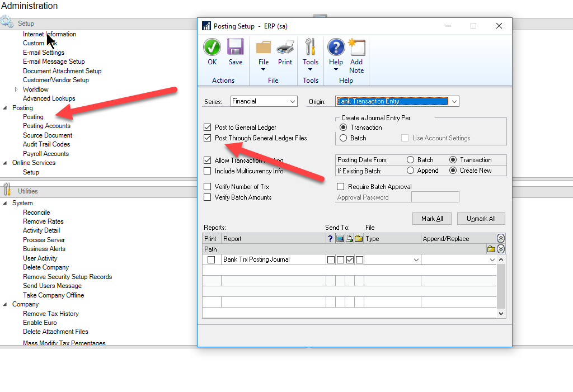Click the Print printer icon
The width and height of the screenshot is (573, 392).
[x=285, y=48]
